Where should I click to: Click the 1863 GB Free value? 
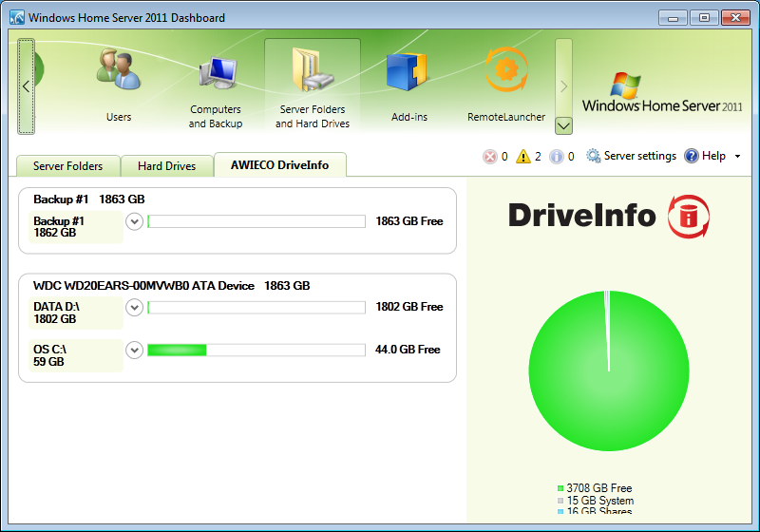(409, 221)
